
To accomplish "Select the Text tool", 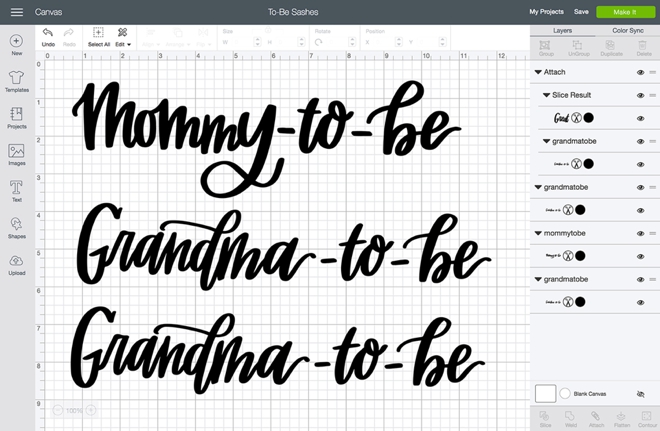I will [x=16, y=187].
